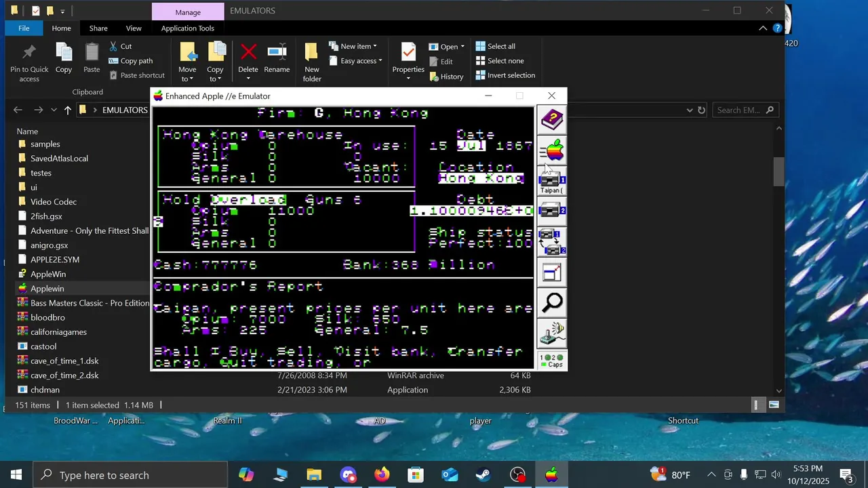The image size is (868, 488).
Task: Navigate back in File Explorer
Action: click(x=18, y=110)
